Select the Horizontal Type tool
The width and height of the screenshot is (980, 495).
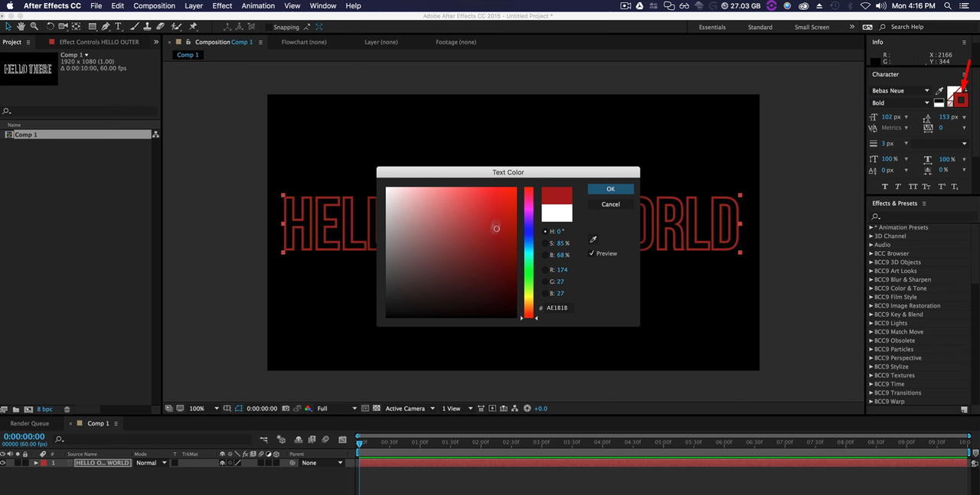click(119, 27)
